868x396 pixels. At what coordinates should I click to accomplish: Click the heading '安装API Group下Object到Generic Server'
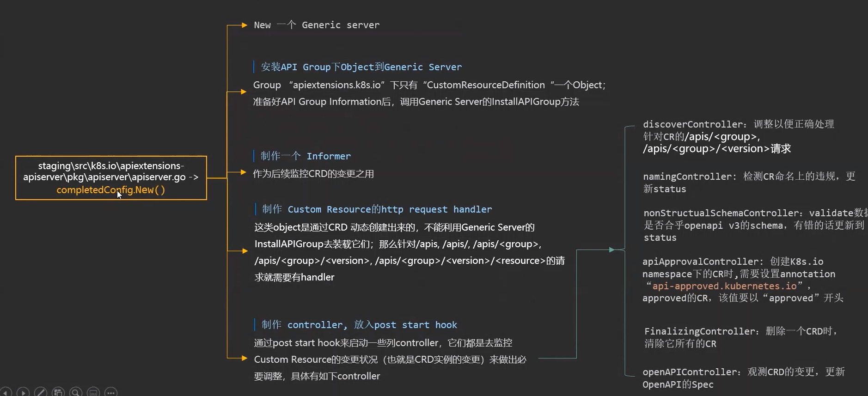[x=361, y=67]
